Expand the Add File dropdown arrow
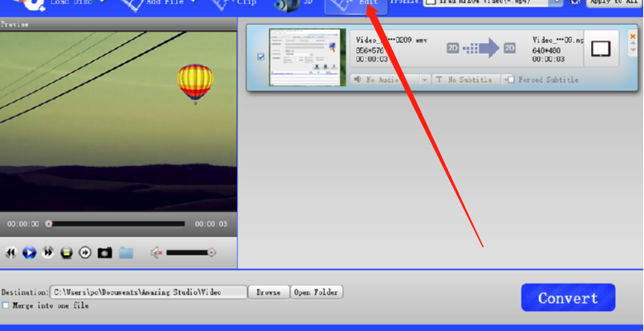644x331 pixels. (193, 2)
